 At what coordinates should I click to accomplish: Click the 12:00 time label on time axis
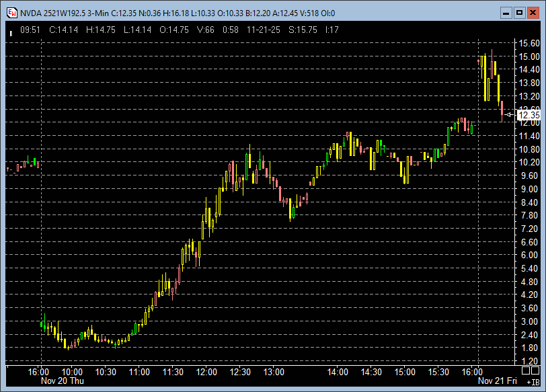pyautogui.click(x=206, y=372)
